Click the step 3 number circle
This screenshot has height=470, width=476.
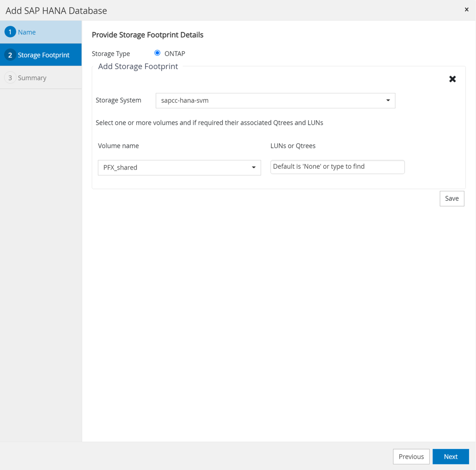[10, 78]
